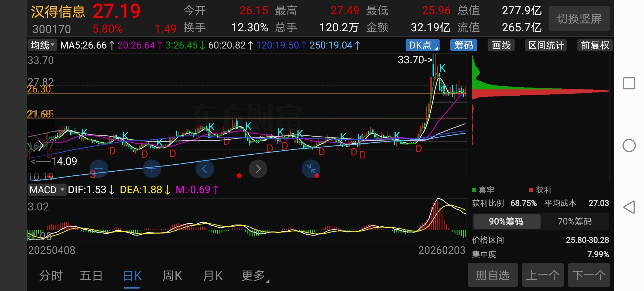Zoom out chart with minus circle
644x291 pixels.
click(99, 169)
